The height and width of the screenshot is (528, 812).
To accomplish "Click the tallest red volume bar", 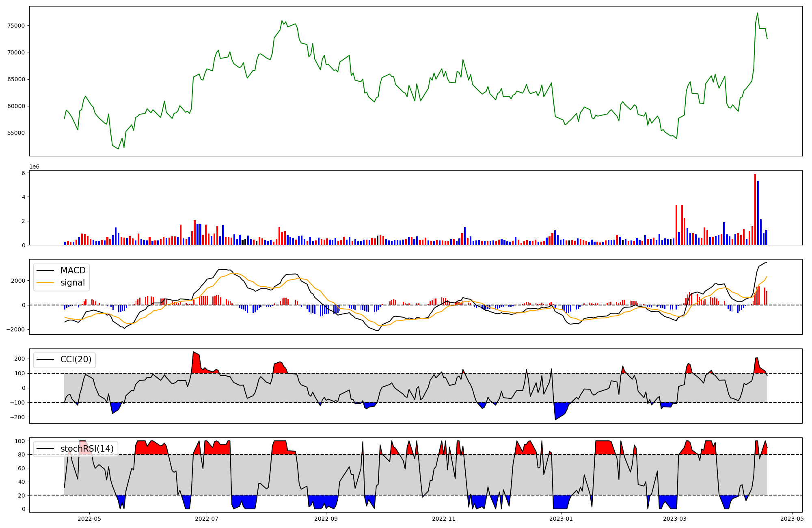I will pos(755,210).
